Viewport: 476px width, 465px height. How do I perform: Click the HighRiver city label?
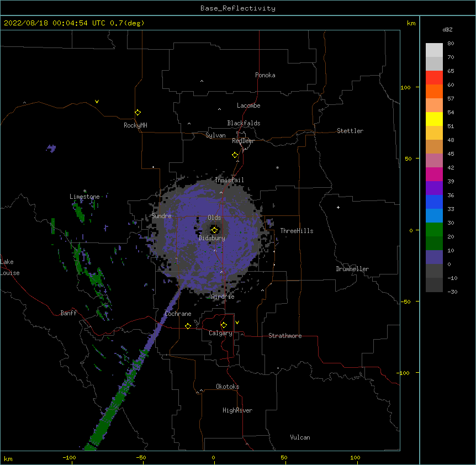pyautogui.click(x=237, y=410)
